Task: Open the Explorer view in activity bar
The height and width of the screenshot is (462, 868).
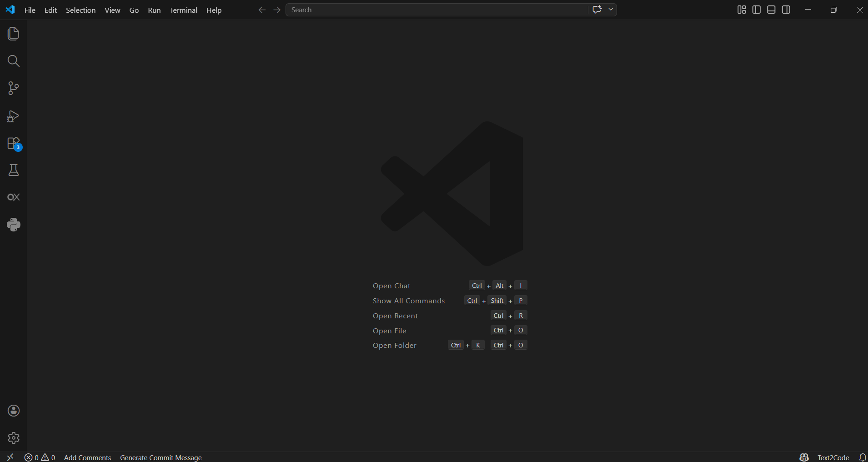Action: click(13, 34)
